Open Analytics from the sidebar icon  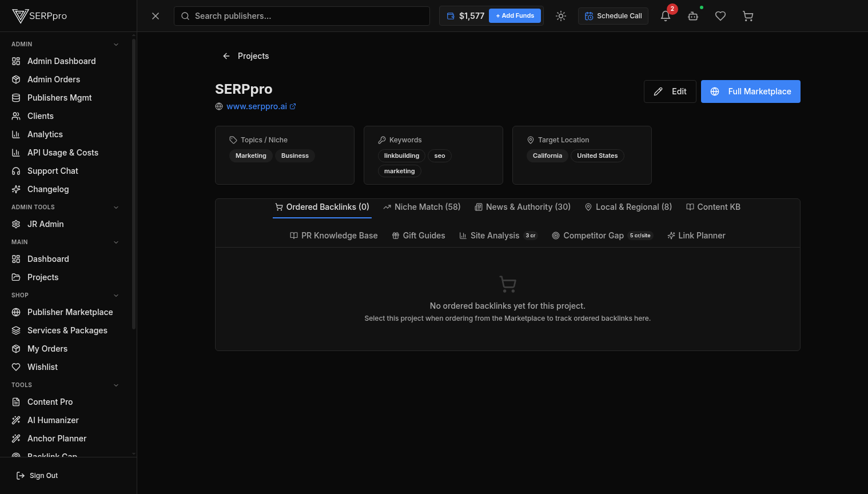[16, 134]
